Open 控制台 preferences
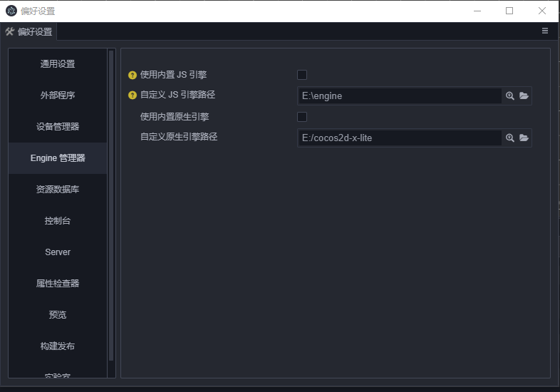 [58, 221]
